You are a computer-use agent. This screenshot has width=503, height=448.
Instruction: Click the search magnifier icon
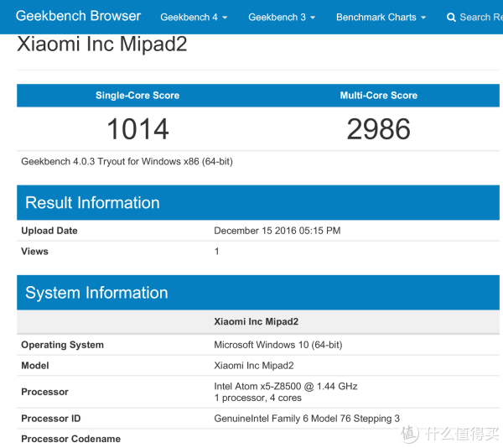(x=451, y=18)
